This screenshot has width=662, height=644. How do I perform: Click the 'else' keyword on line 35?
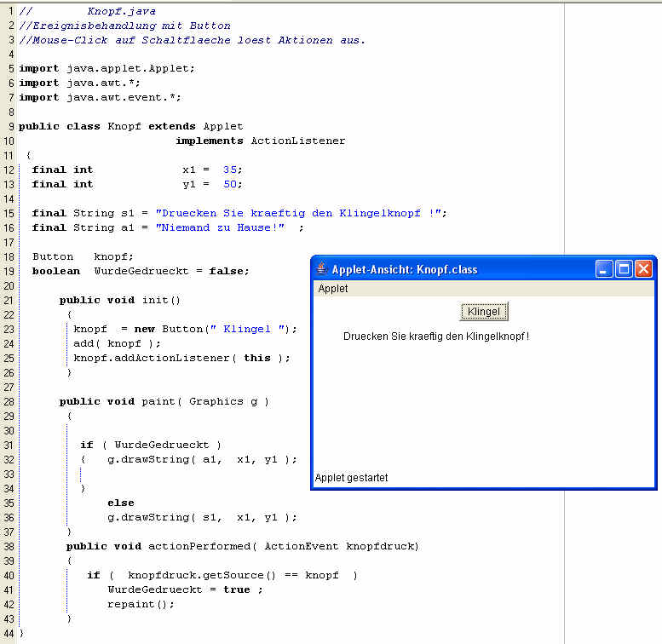coord(121,503)
